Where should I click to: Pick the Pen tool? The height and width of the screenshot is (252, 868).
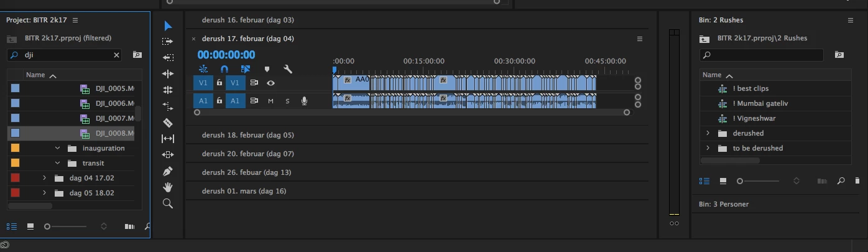pos(167,171)
